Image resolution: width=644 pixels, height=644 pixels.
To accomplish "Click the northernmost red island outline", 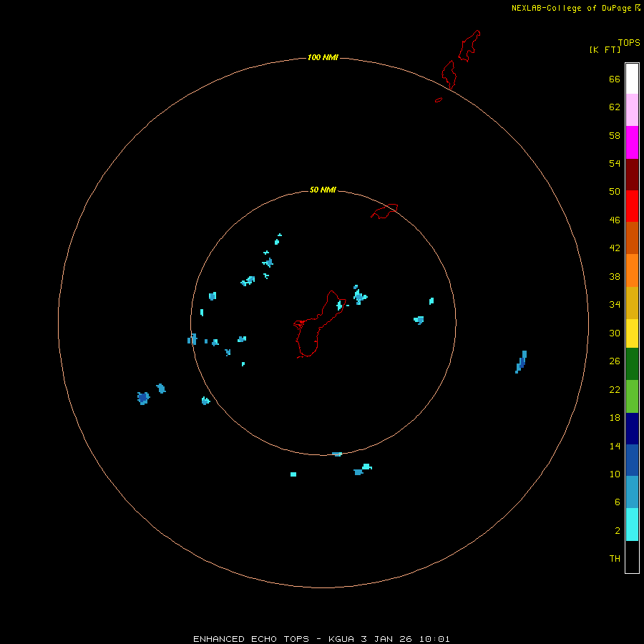I will pos(469,46).
